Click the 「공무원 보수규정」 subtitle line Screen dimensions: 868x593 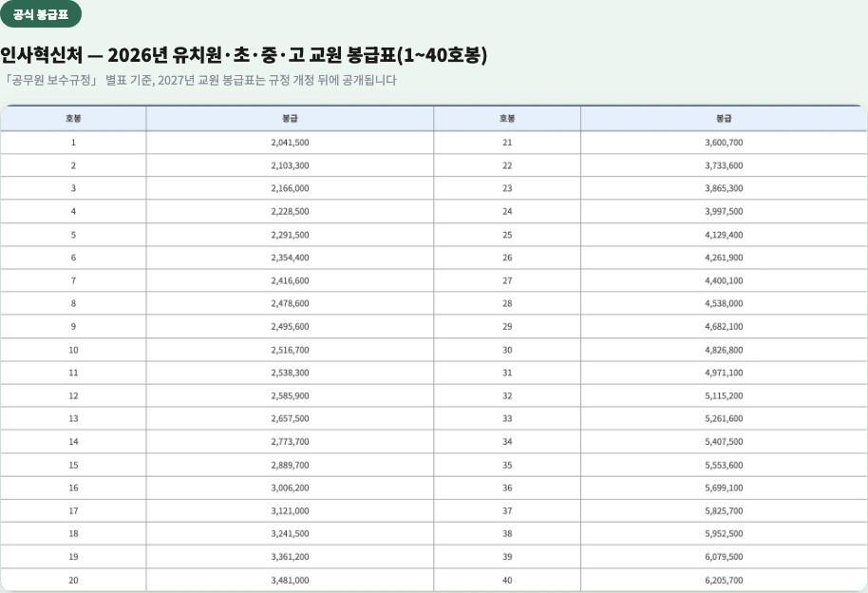(198, 81)
